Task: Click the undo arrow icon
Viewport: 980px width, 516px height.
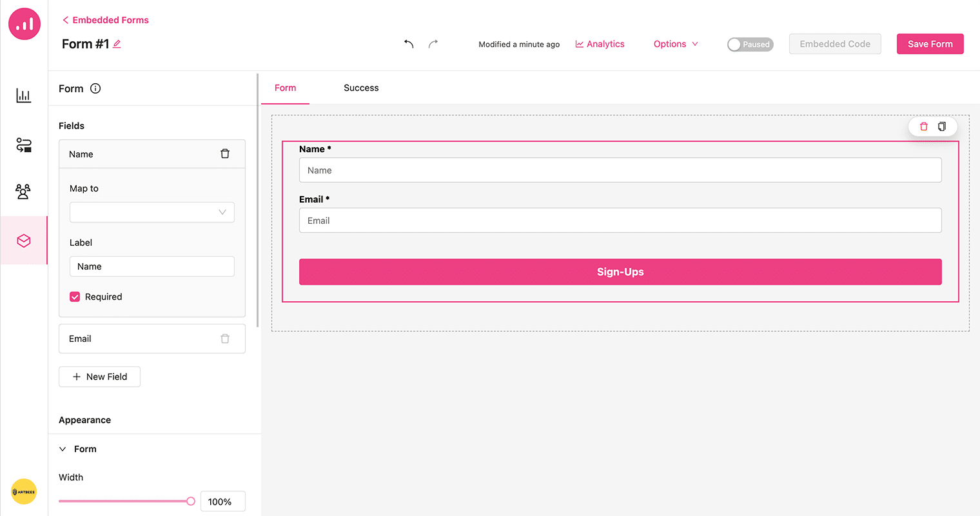Action: click(x=409, y=44)
